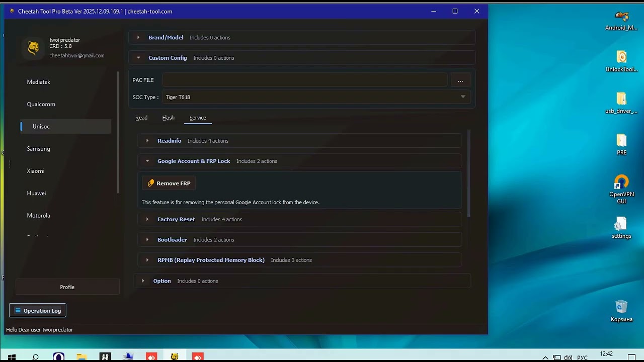This screenshot has width=644, height=362.
Task: Click the "twoi predator" username in profile
Action: [x=65, y=40]
